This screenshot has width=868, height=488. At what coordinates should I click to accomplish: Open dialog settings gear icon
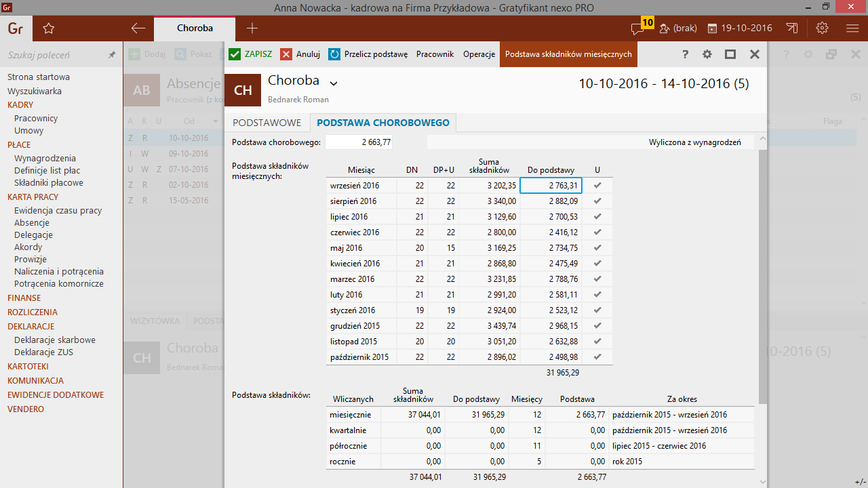707,54
